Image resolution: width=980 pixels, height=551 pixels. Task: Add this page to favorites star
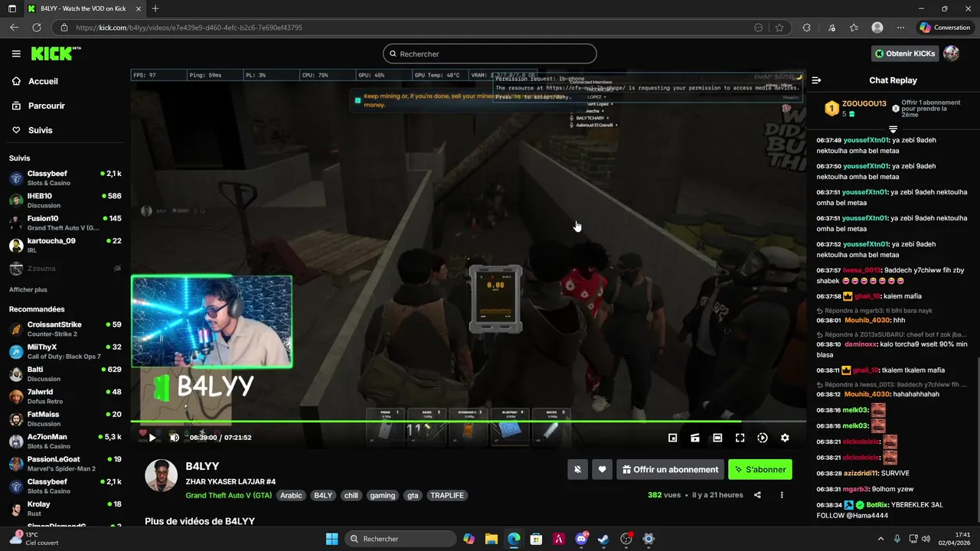click(779, 28)
